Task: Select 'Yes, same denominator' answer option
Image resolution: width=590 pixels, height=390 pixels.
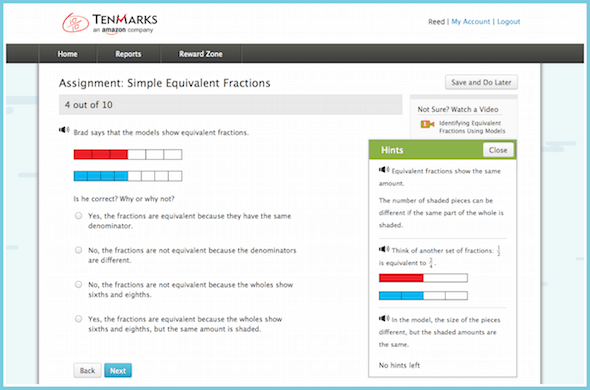Action: 78,216
